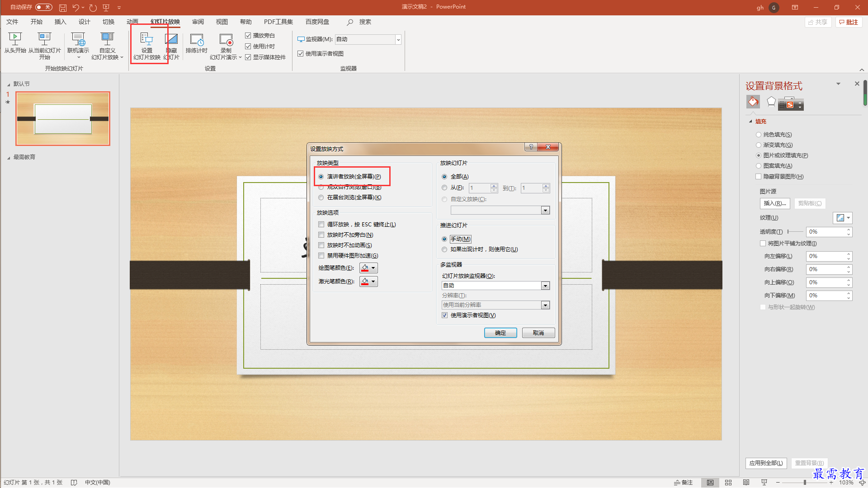Switch to Reading view icon
The height and width of the screenshot is (488, 868).
pyautogui.click(x=746, y=483)
